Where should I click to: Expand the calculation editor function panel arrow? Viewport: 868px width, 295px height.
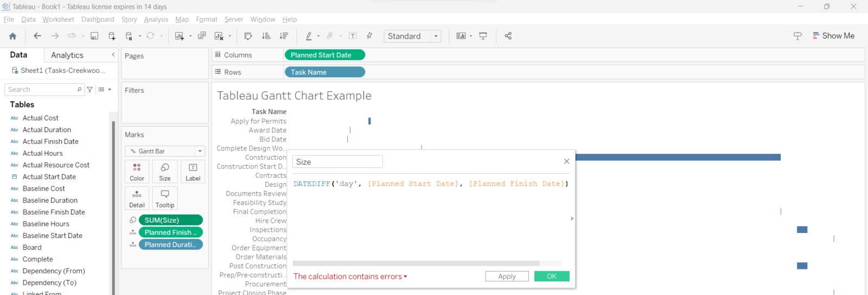(572, 218)
